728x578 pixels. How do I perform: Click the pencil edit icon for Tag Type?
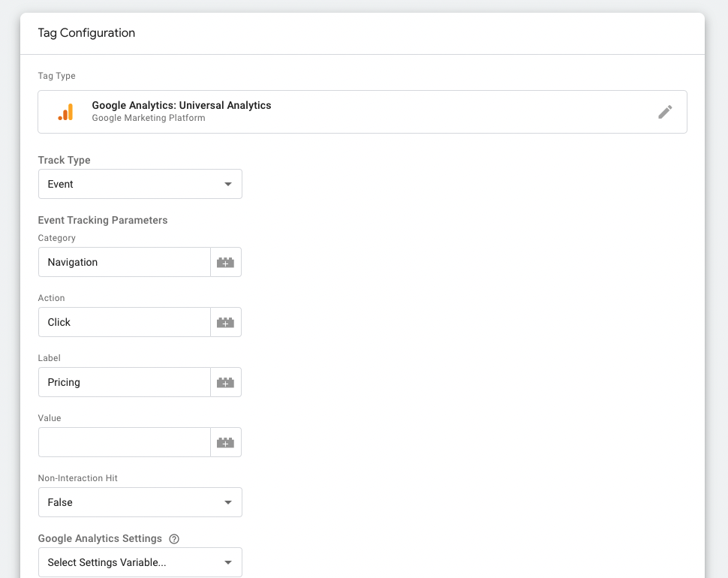[665, 112]
